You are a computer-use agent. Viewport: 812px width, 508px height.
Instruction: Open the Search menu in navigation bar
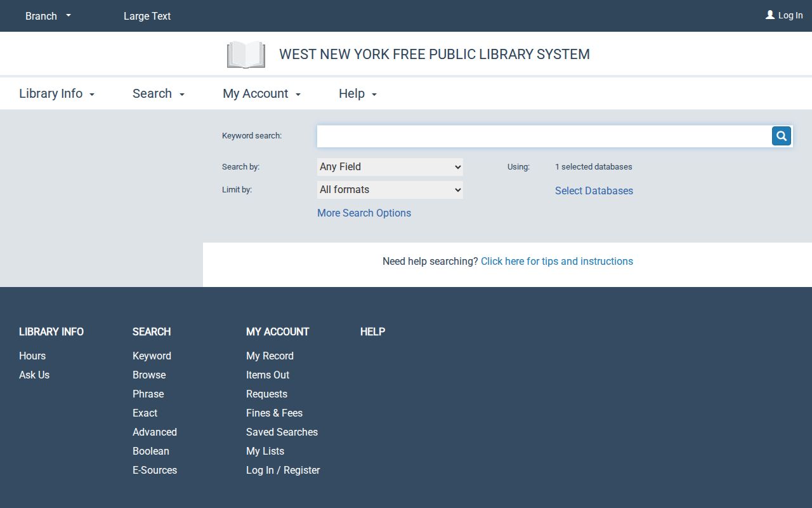(x=159, y=93)
